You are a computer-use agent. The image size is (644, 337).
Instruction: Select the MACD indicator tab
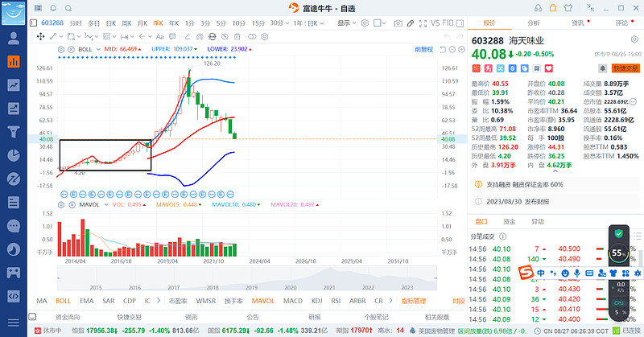coord(293,301)
